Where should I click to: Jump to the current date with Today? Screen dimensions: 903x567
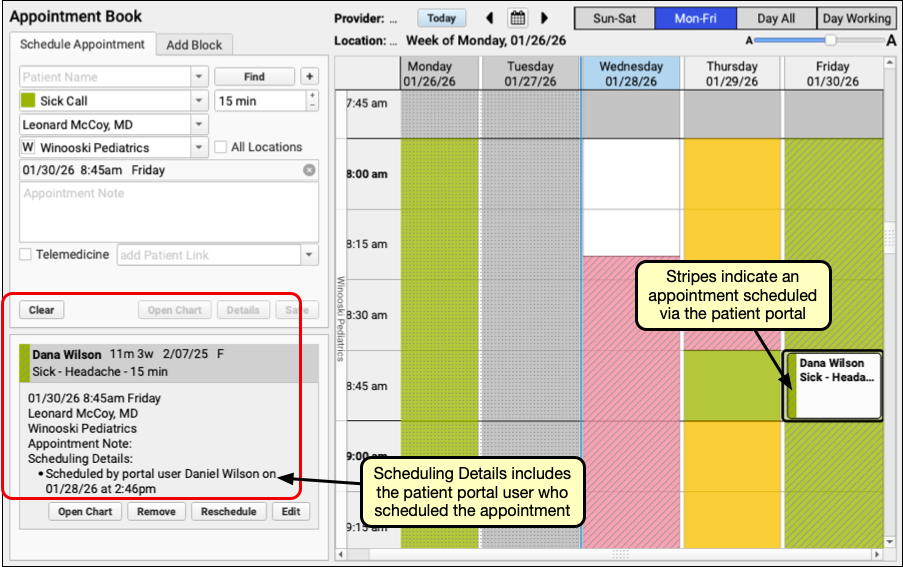click(x=441, y=18)
